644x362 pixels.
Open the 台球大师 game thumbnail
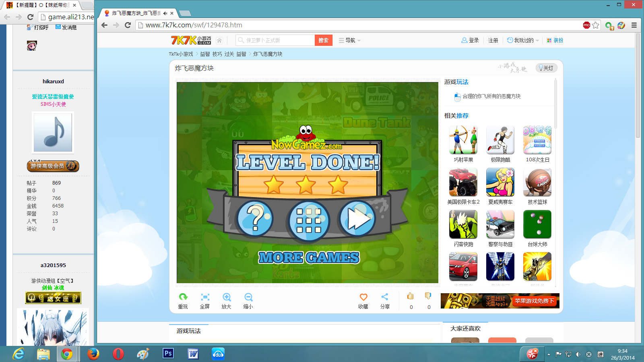point(537,224)
